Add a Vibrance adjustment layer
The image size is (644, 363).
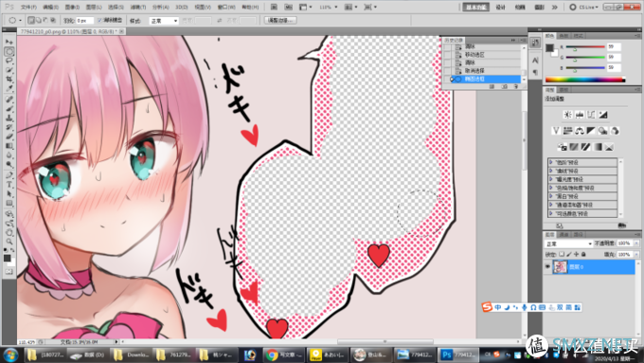coord(556,131)
